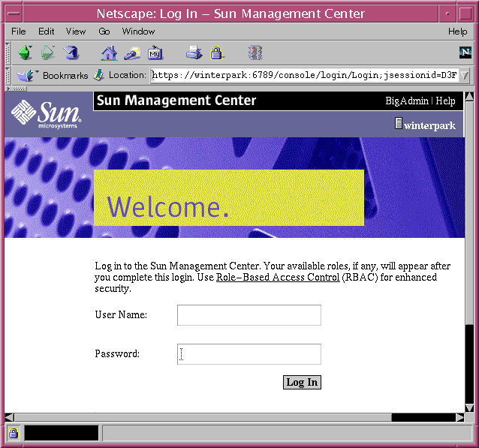479x448 pixels.
Task: Collapse the location toolbar grip handle
Action: coord(8,76)
